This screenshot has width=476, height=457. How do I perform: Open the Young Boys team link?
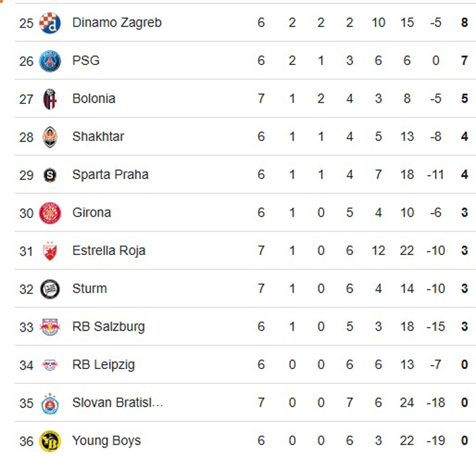point(107,441)
